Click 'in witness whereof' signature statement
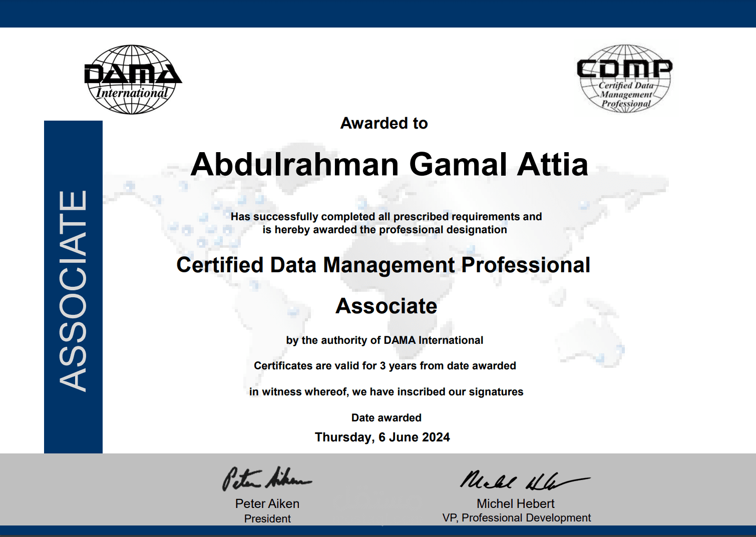Image resolution: width=756 pixels, height=537 pixels. tap(386, 392)
